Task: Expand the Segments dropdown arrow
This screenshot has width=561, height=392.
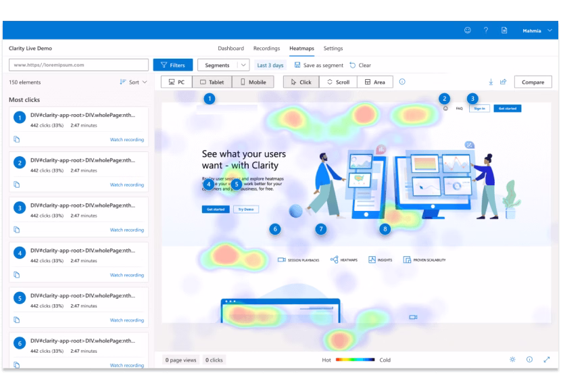Action: 243,65
